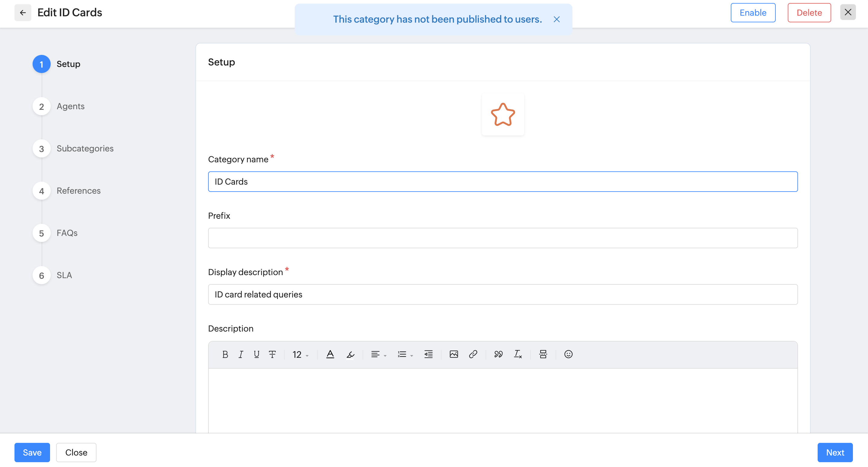Dismiss the unpublished category notification
The height and width of the screenshot is (467, 868).
pos(557,20)
